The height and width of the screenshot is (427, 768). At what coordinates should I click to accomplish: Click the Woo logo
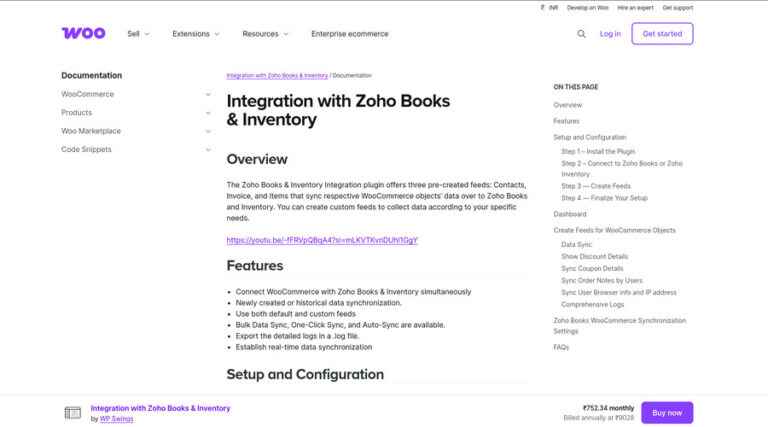83,33
